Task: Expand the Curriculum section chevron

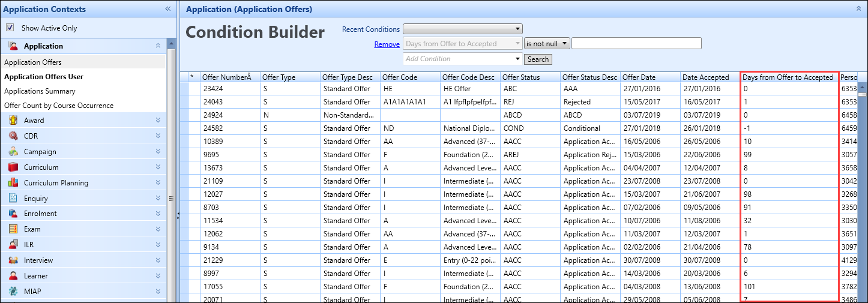Action: pos(158,167)
